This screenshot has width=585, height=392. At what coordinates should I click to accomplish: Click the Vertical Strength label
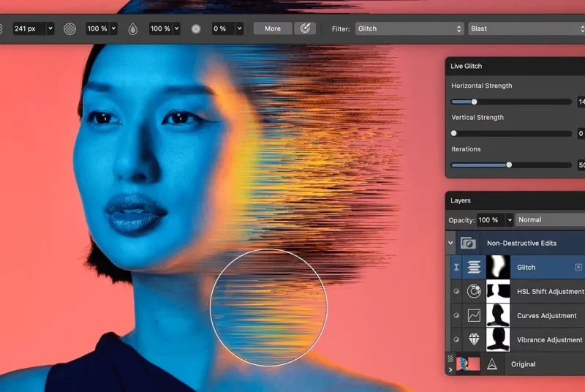tap(478, 117)
